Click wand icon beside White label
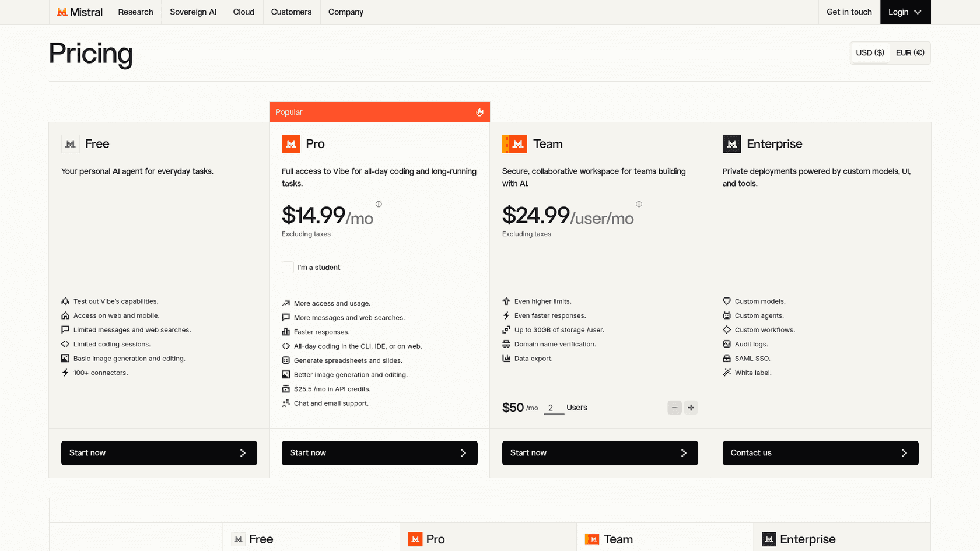This screenshot has width=980, height=551. tap(727, 373)
